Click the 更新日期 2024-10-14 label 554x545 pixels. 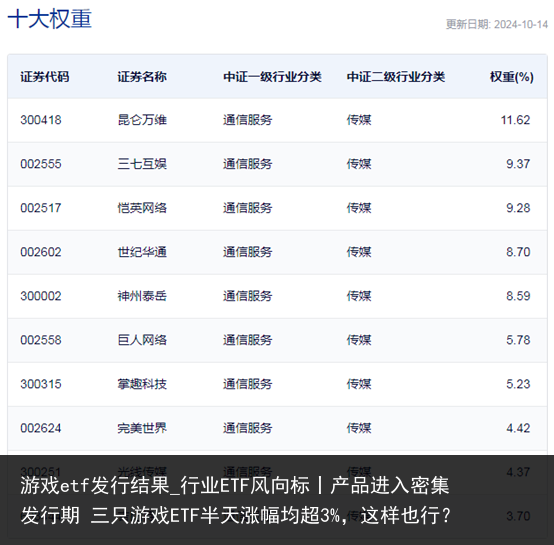497,24
